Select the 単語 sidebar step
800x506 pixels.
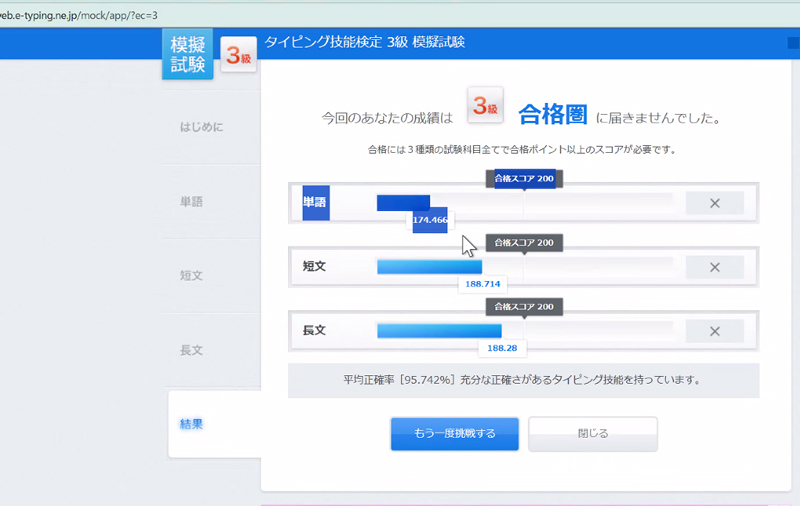point(191,201)
